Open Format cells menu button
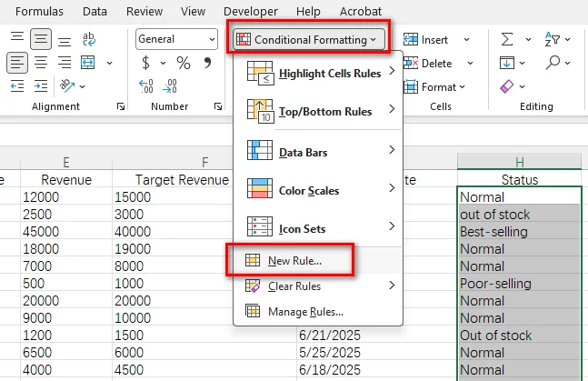The height and width of the screenshot is (381, 588). tap(434, 87)
